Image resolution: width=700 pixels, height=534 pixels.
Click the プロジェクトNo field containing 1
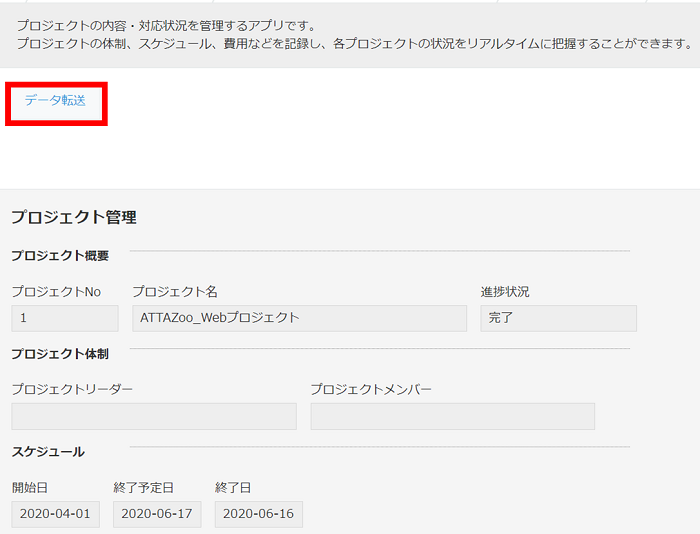tap(64, 318)
